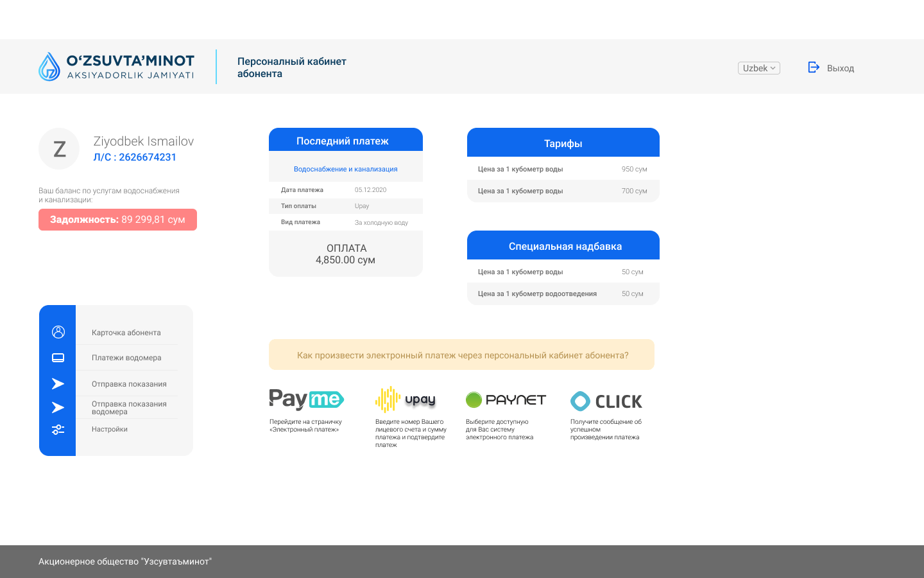This screenshot has height=578, width=924.
Task: Click the Paynet logo
Action: tap(506, 400)
